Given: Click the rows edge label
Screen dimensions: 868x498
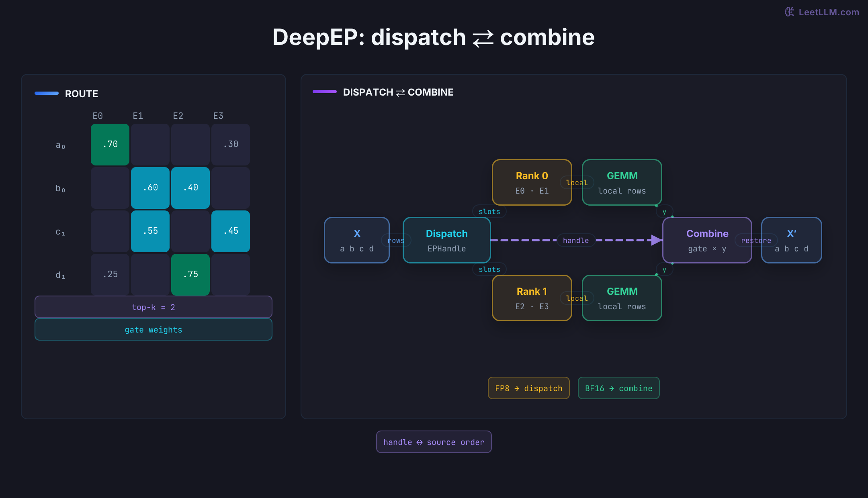Looking at the screenshot, I should point(396,241).
